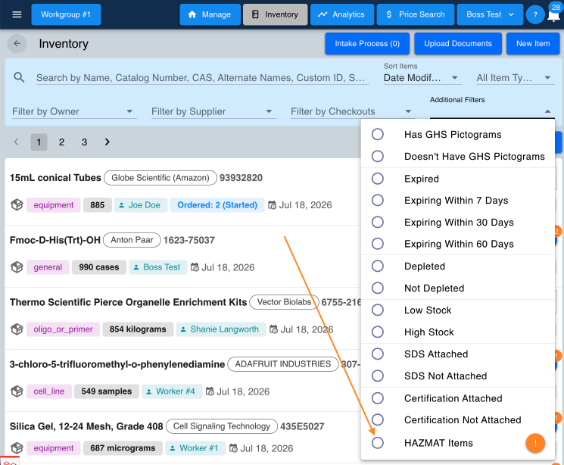
Task: Go to the previous page with the left chevron
Action: point(16,142)
